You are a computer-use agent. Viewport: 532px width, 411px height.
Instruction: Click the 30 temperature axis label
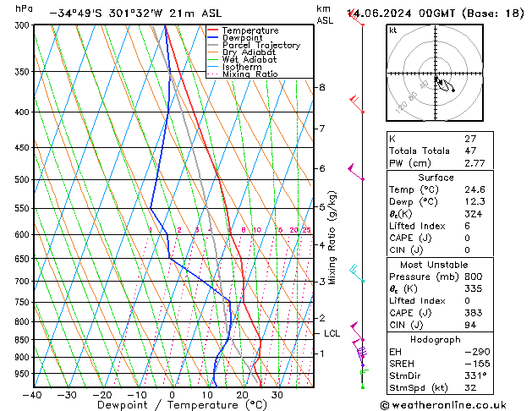(x=277, y=395)
